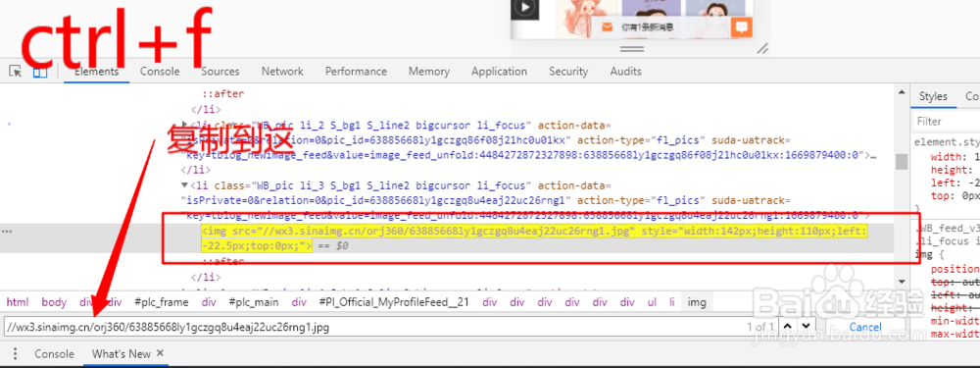
Task: Open the Memory tab
Action: (x=429, y=72)
